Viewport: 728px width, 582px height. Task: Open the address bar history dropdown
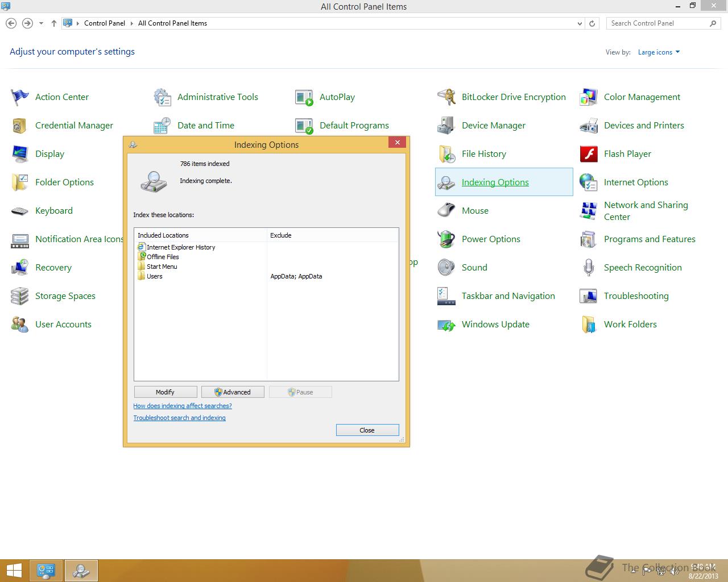(580, 23)
